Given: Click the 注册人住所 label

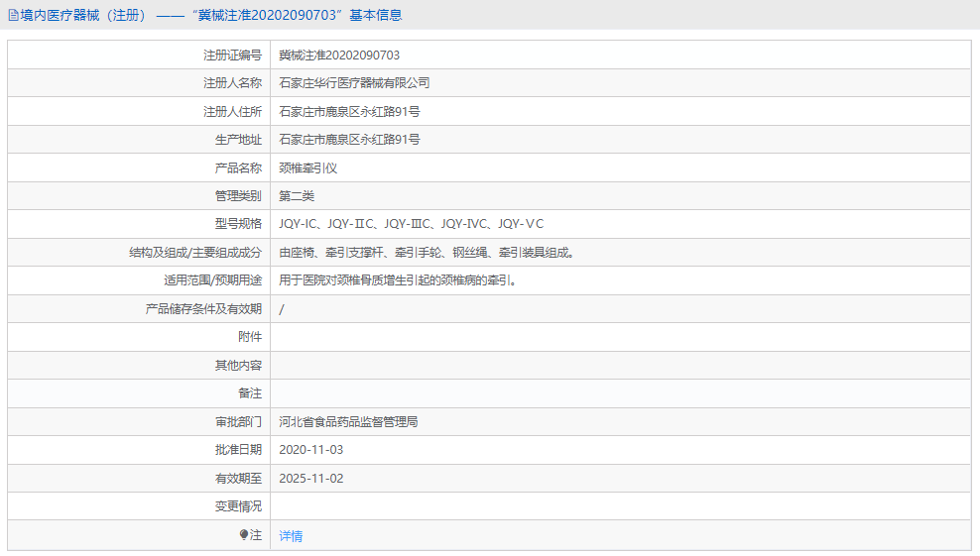Looking at the screenshot, I should 232,111.
